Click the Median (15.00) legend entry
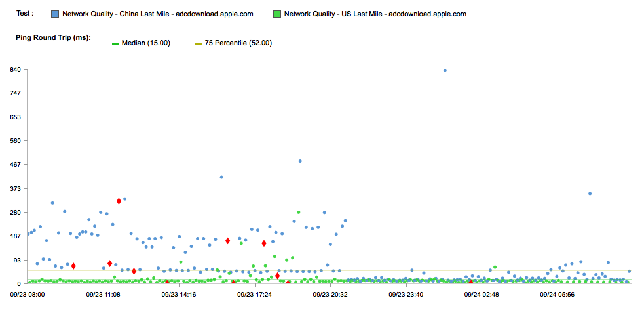The width and height of the screenshot is (644, 313). pos(142,43)
